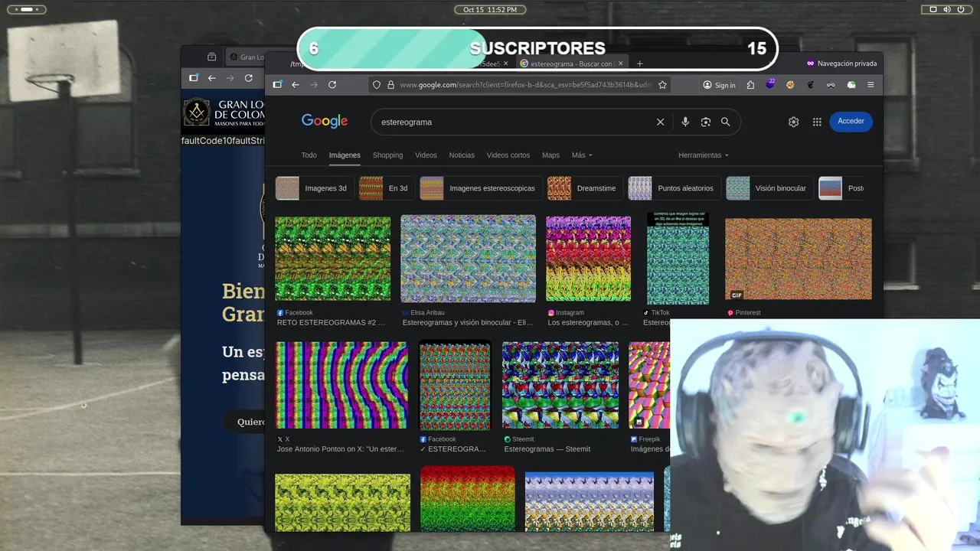Submit search with the magnifier icon

[726, 122]
